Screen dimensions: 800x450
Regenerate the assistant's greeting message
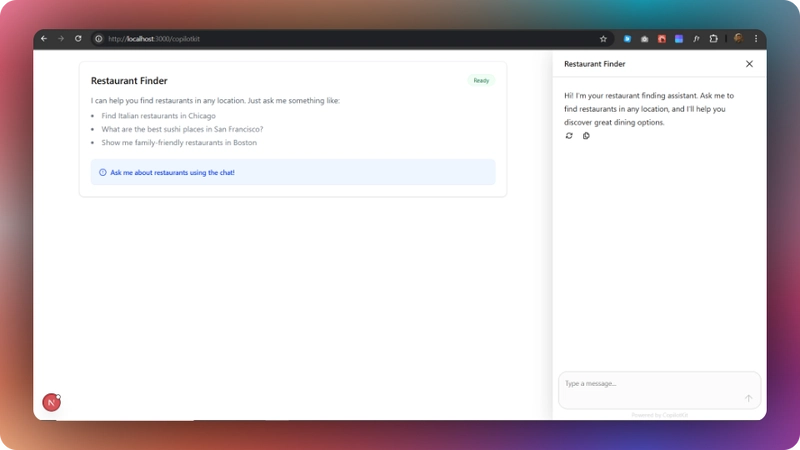pos(569,136)
